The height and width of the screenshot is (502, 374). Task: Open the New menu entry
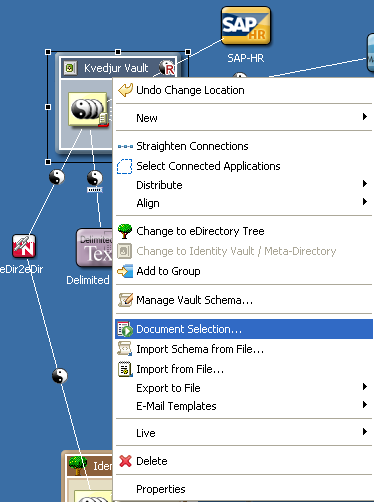(244, 118)
